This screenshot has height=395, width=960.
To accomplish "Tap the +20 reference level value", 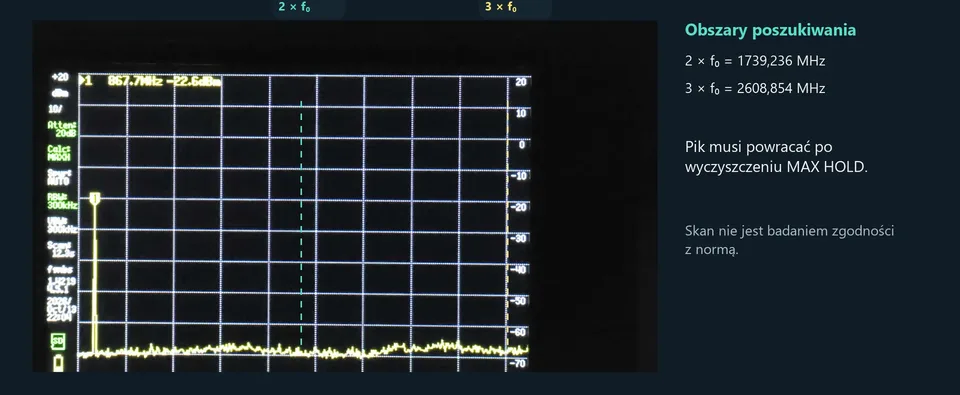I will [x=61, y=78].
